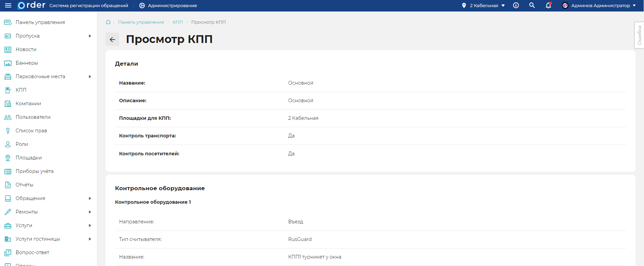Open Компании in the sidebar
This screenshot has height=266, width=644.
pyautogui.click(x=28, y=104)
